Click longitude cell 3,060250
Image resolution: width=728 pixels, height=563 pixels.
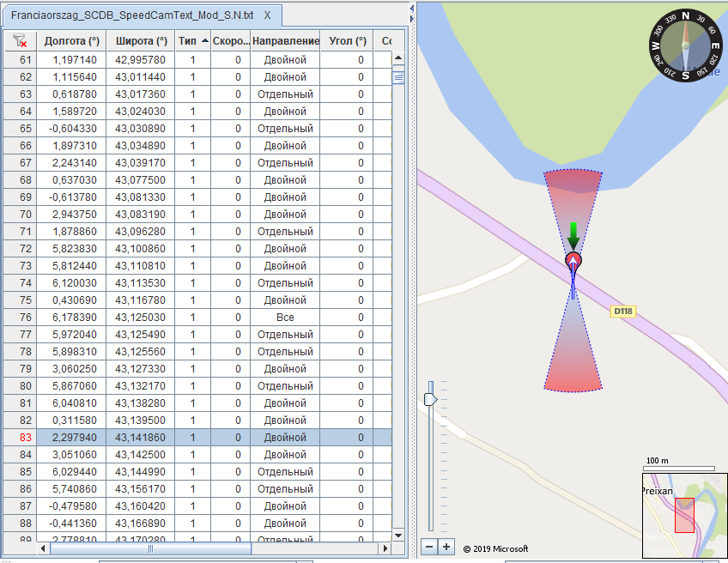click(x=72, y=369)
